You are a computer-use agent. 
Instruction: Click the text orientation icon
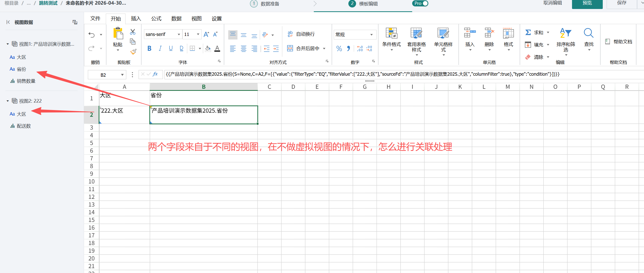[x=265, y=35]
